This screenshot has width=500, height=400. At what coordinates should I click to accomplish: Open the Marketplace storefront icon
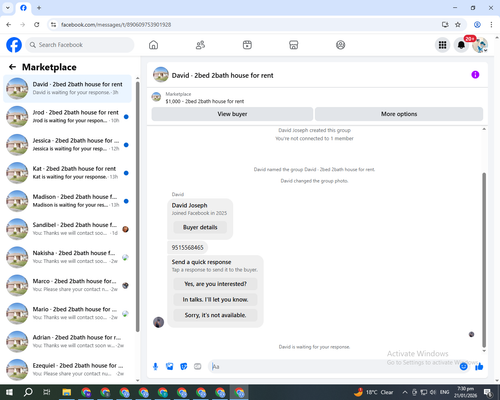[x=293, y=45]
